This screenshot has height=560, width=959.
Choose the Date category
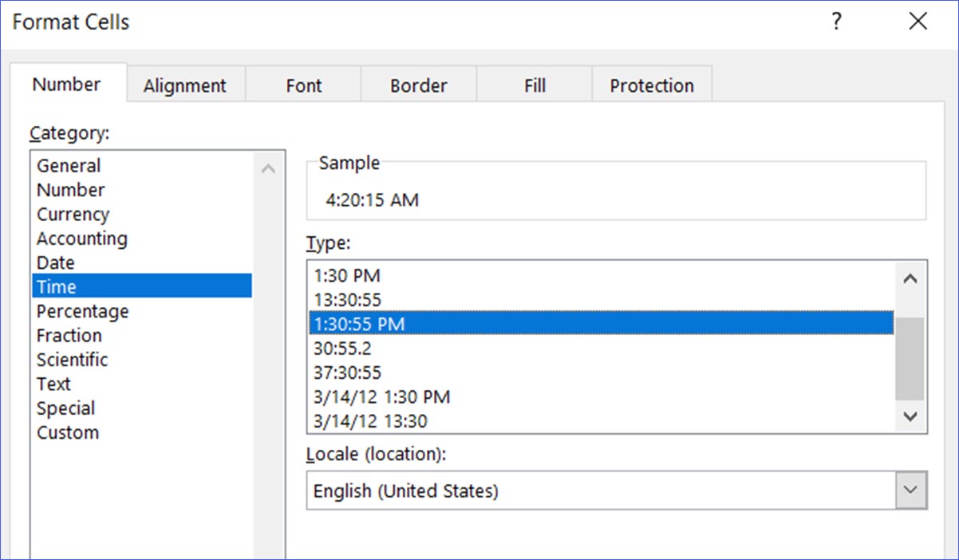click(55, 262)
